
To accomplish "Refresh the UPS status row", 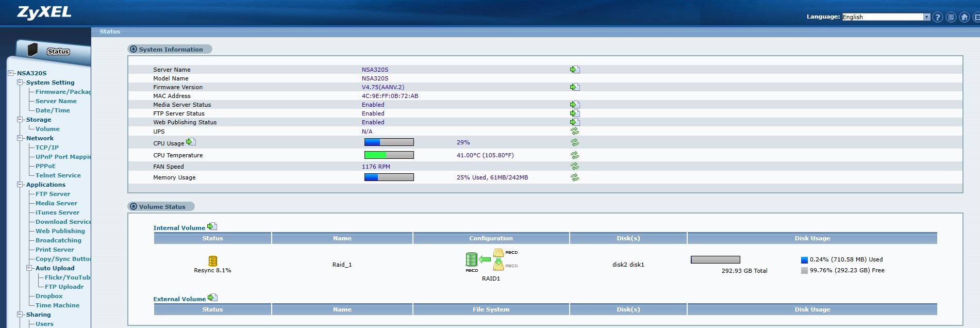I will 575,131.
